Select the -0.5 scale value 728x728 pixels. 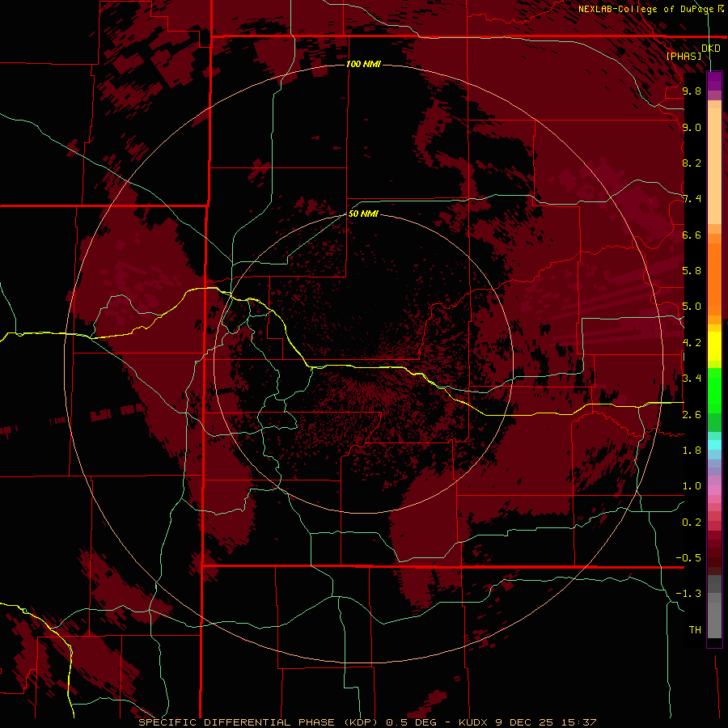point(688,558)
